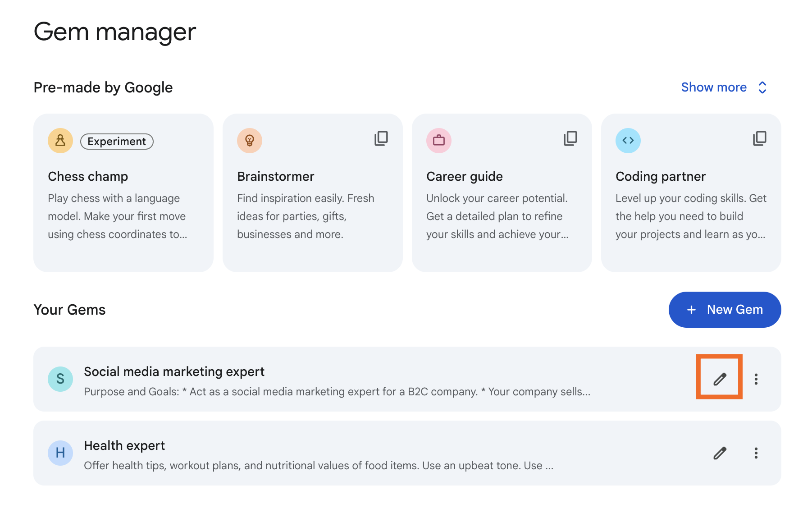Edit the Social media marketing expert gem

tap(720, 379)
